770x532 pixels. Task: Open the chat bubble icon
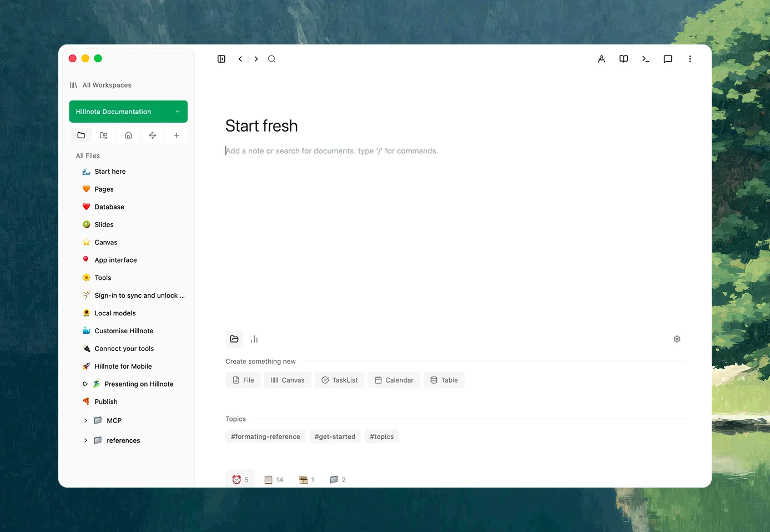click(x=668, y=59)
